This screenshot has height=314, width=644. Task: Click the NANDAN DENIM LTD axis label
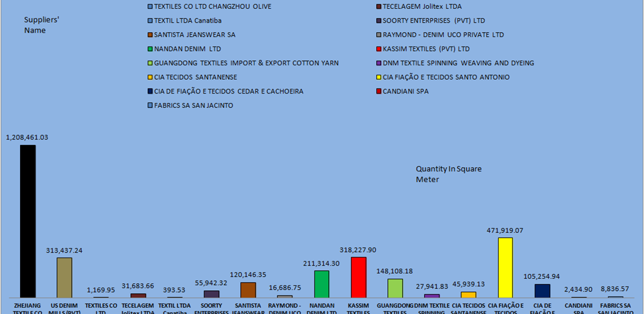321,309
